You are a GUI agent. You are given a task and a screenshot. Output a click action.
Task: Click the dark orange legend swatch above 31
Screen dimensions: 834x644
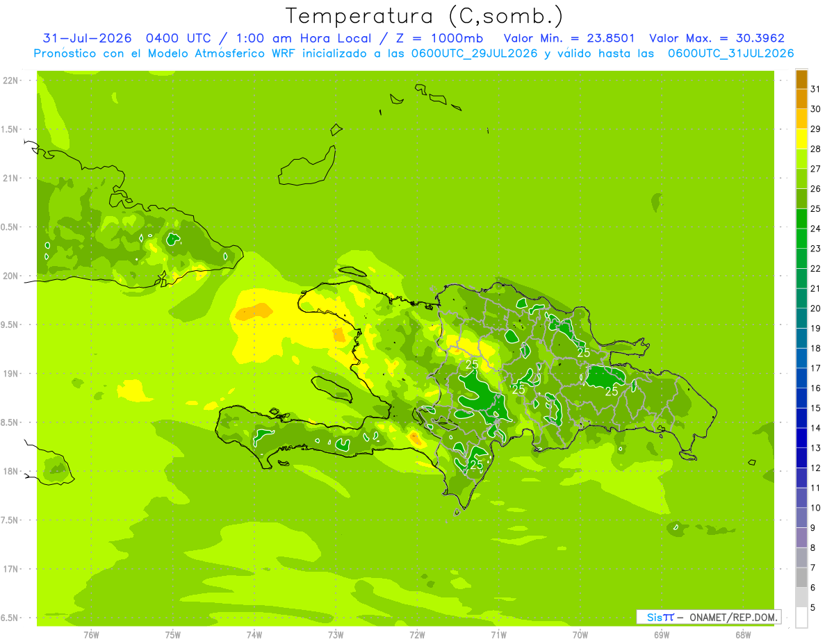click(x=801, y=79)
